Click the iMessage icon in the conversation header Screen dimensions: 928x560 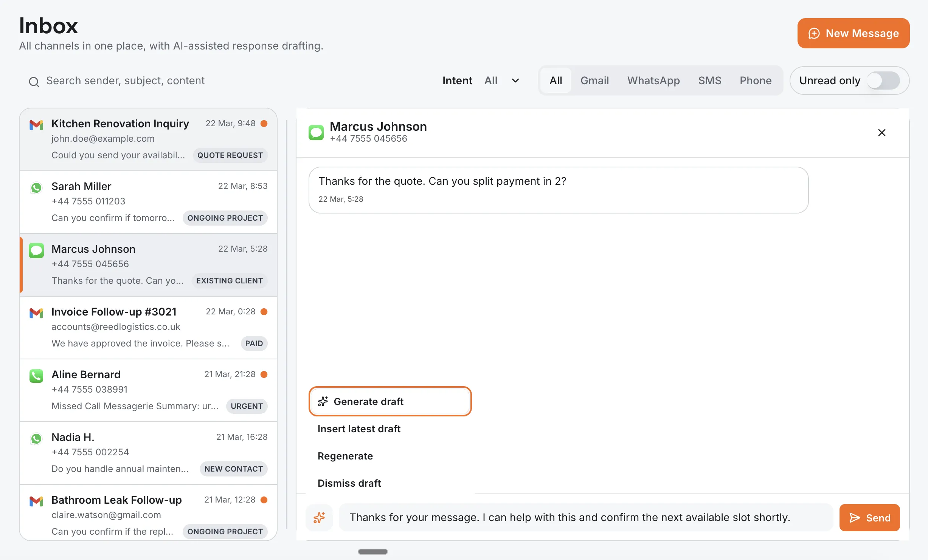[x=317, y=132]
